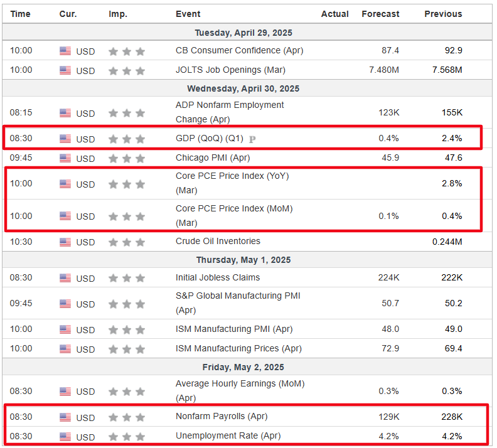
Task: Click the US flag in the Initial Jobless Claims row
Action: click(65, 278)
